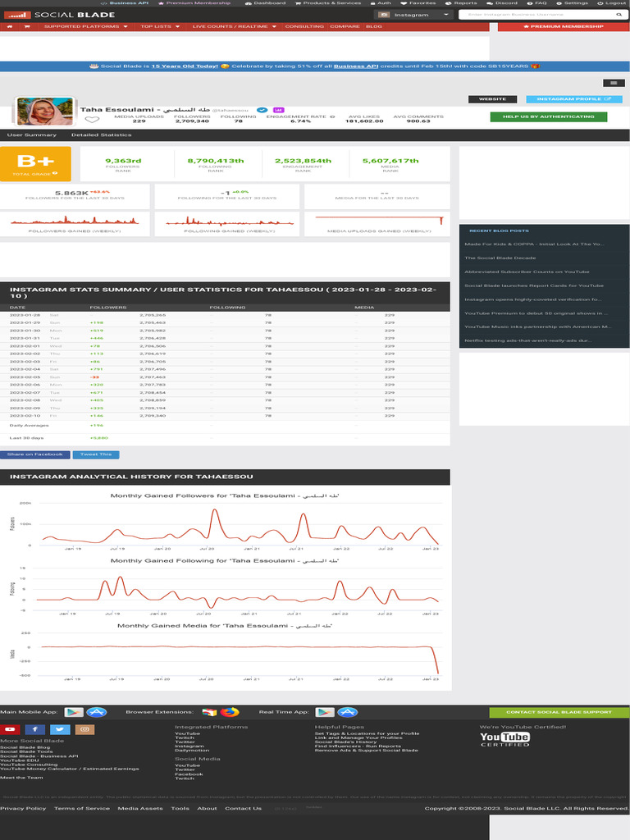Image resolution: width=630 pixels, height=840 pixels.
Task: Click the home icon in the red navbar
Action: (9, 26)
